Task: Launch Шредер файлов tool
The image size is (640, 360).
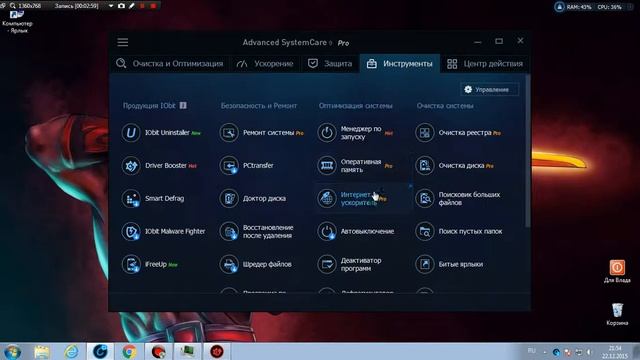Action: 256,264
